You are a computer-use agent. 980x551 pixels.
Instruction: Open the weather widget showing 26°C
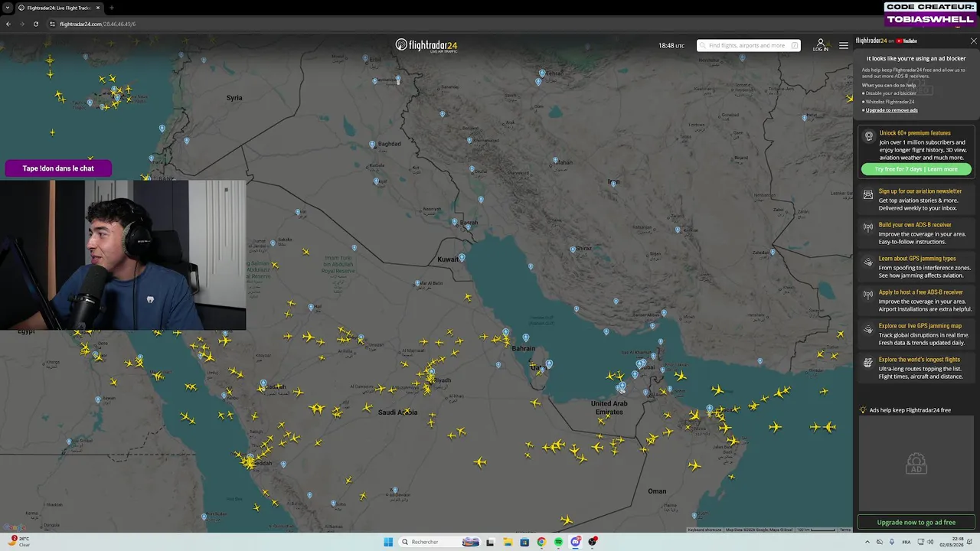[x=19, y=541]
